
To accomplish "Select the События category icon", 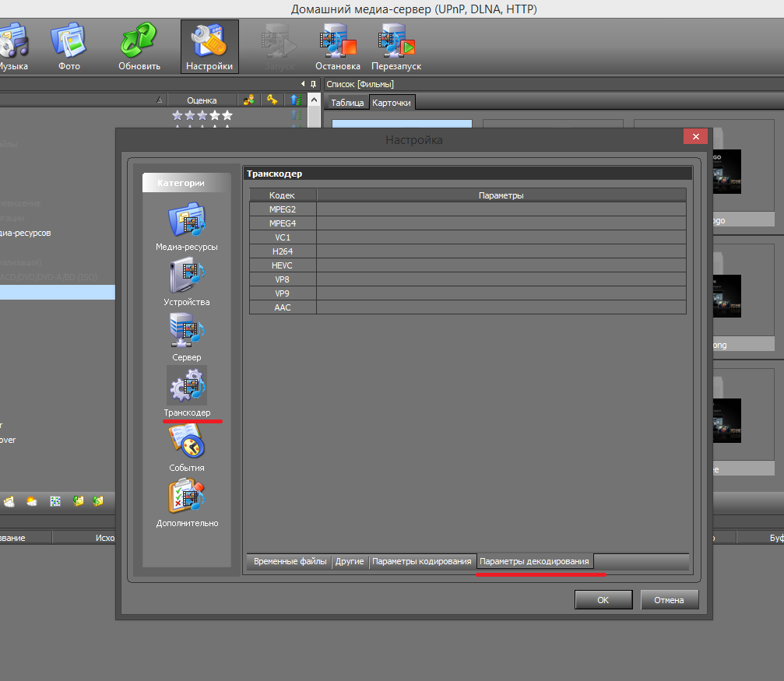I will 186,443.
